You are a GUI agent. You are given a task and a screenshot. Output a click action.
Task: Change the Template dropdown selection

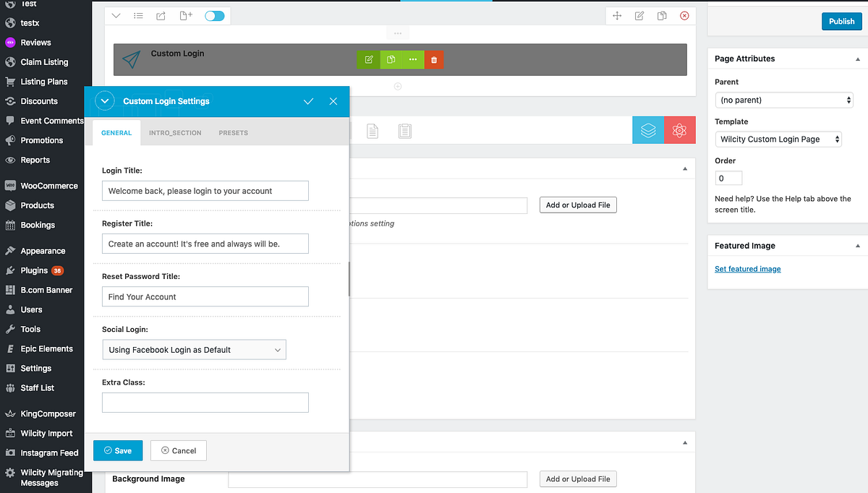778,139
